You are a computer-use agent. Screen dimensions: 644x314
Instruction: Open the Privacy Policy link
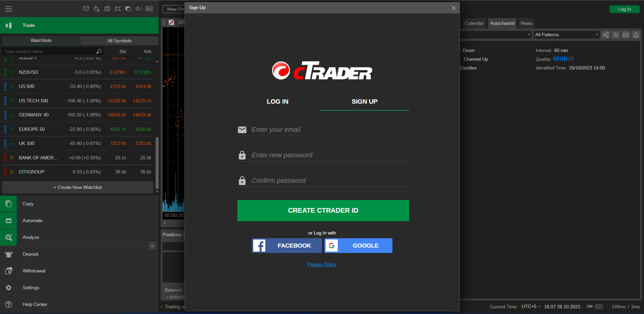(322, 265)
